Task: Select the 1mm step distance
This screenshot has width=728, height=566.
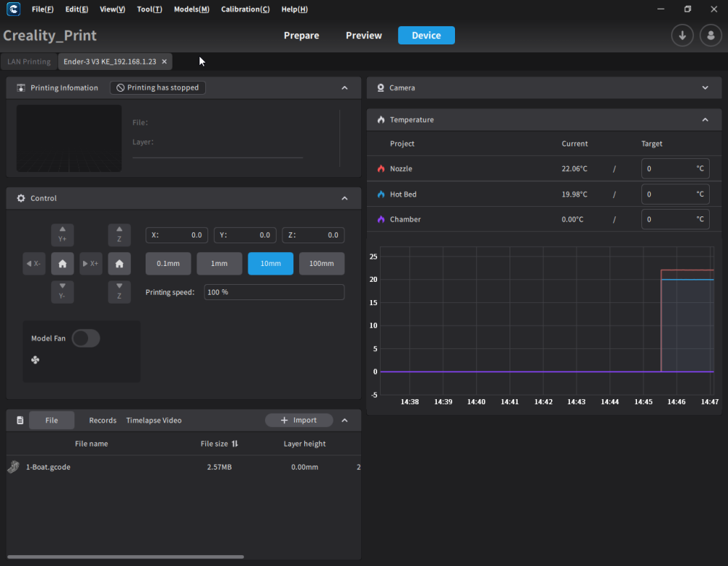Action: click(x=219, y=264)
